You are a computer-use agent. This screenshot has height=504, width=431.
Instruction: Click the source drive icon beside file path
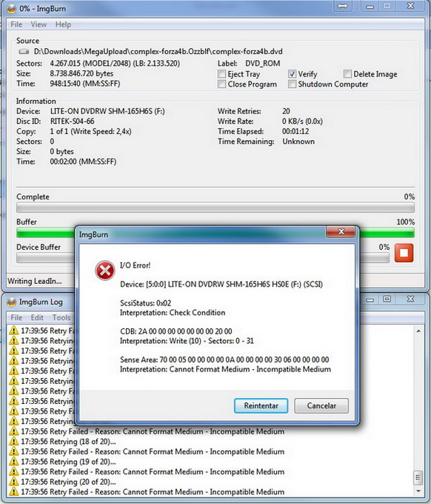[24, 51]
